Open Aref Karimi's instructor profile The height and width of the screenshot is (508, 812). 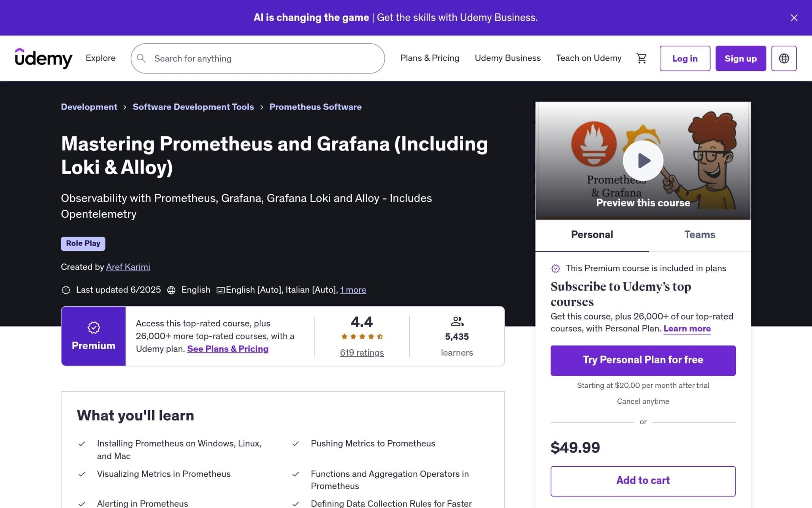pos(128,267)
